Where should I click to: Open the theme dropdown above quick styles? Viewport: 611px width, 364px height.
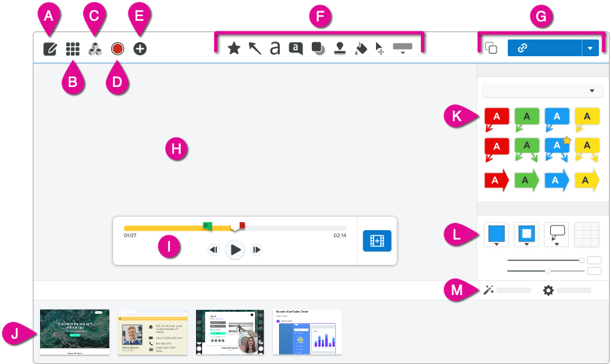[x=543, y=91]
